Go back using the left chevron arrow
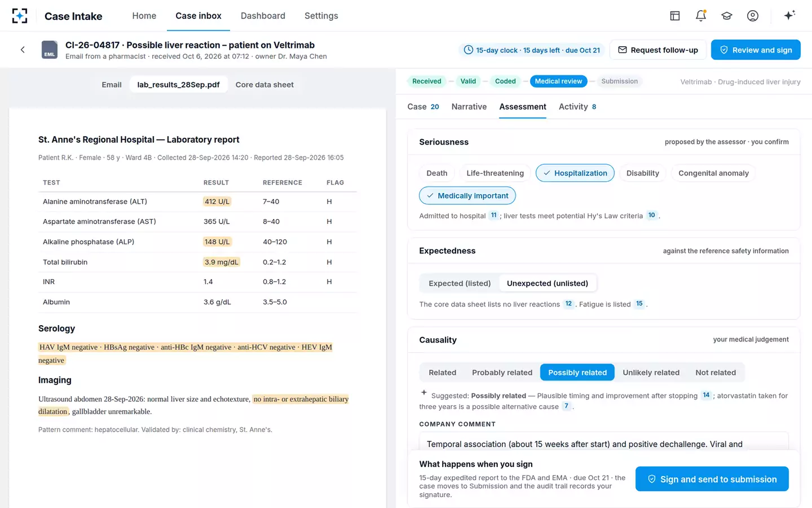 coord(23,50)
